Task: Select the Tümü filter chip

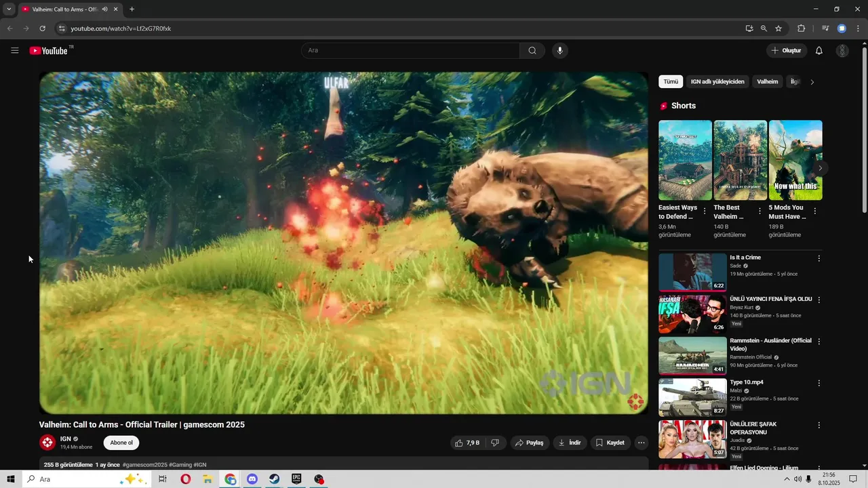Action: click(671, 82)
